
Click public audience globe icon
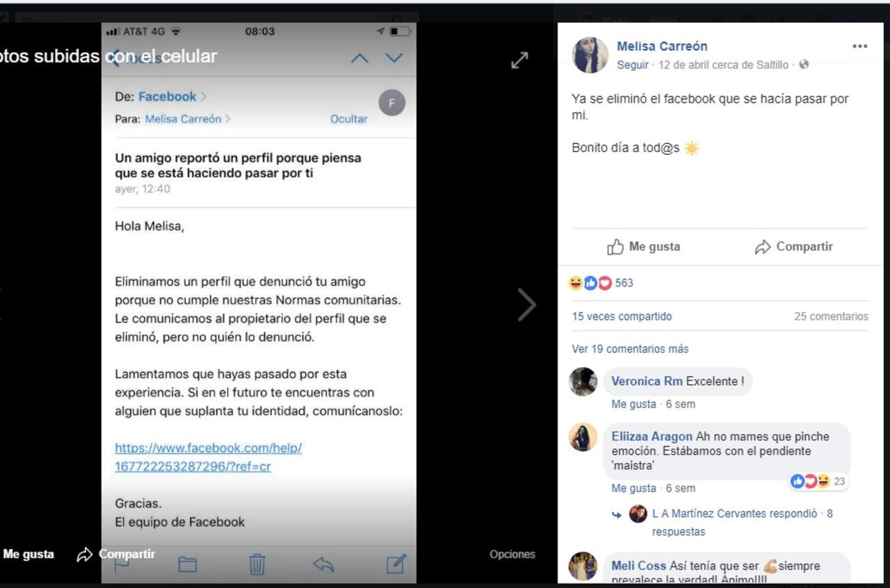(804, 65)
